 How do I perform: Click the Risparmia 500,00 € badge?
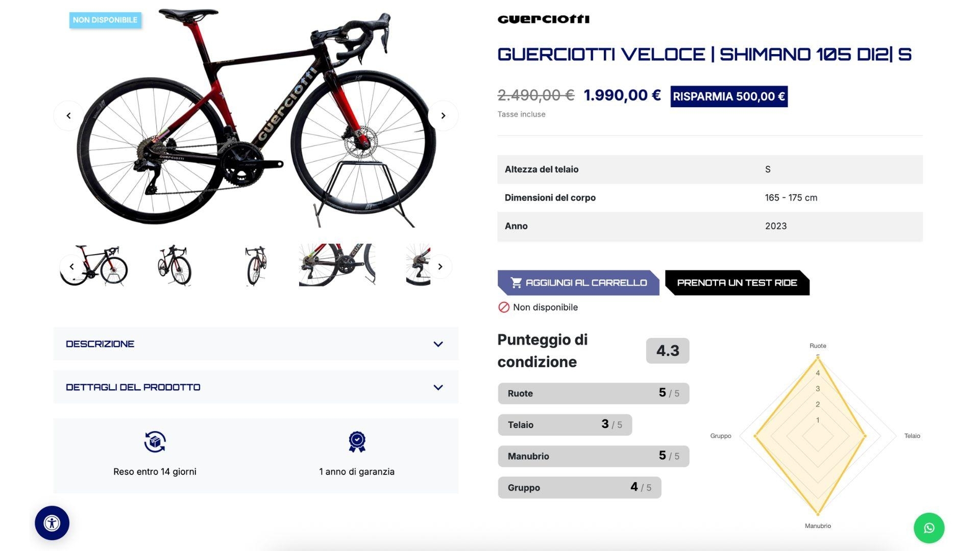pyautogui.click(x=728, y=96)
